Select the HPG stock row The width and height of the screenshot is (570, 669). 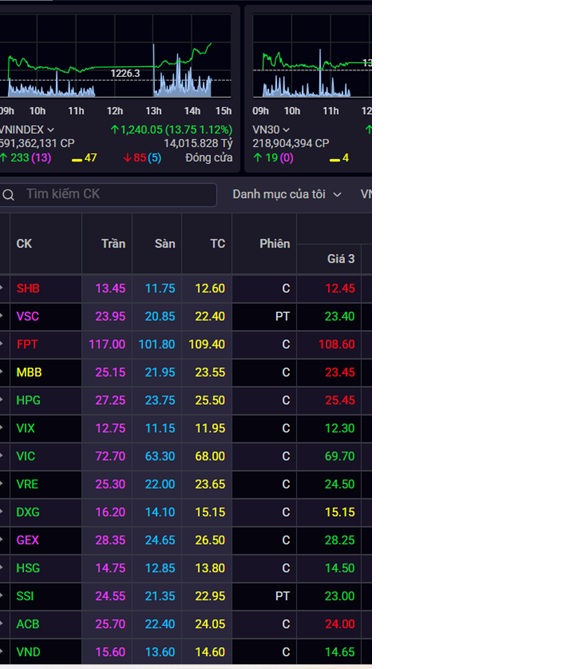click(x=186, y=400)
